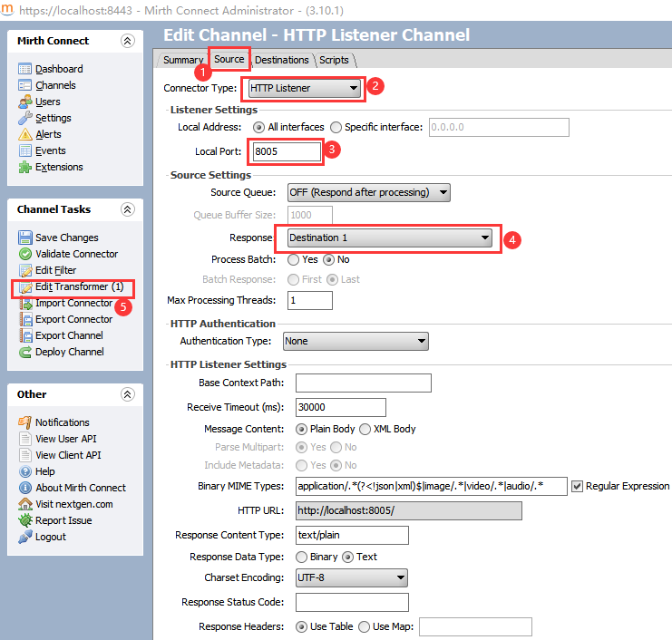Switch to the Summary tab
The image size is (672, 640).
click(183, 60)
